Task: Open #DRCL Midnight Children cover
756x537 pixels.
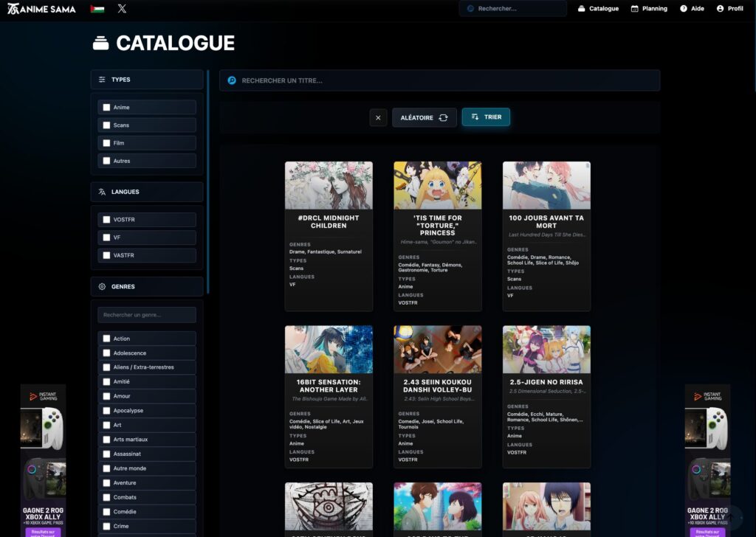Action: (x=329, y=185)
